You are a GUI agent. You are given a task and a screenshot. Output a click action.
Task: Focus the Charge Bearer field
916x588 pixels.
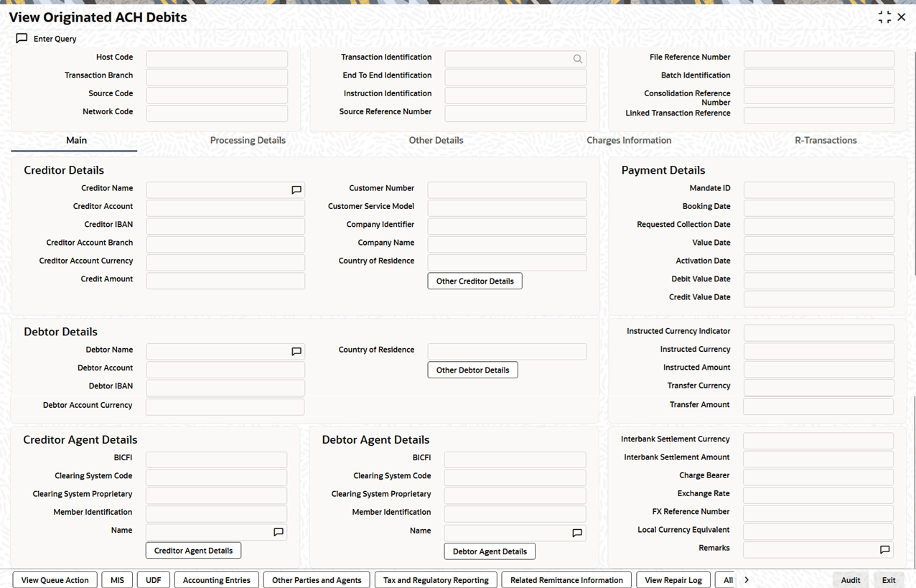818,477
